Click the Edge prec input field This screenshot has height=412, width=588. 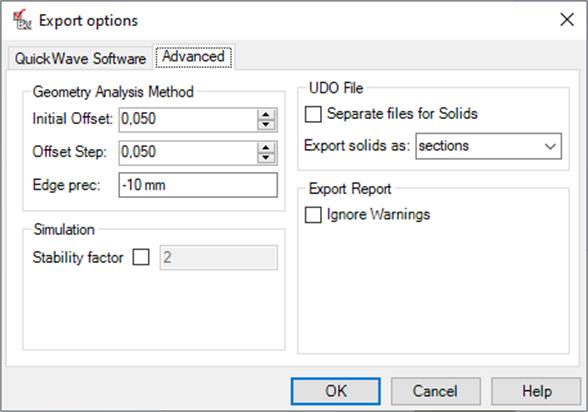[x=198, y=185]
